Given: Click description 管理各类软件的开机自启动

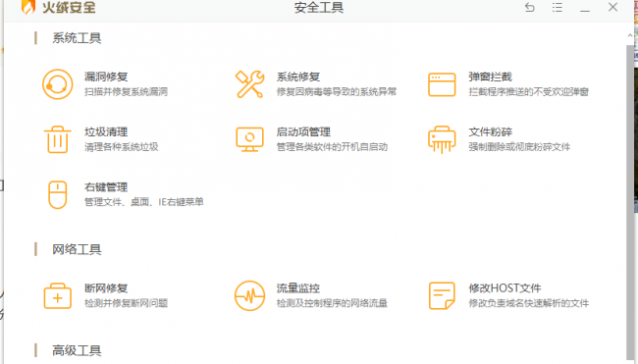Looking at the screenshot, I should 332,147.
